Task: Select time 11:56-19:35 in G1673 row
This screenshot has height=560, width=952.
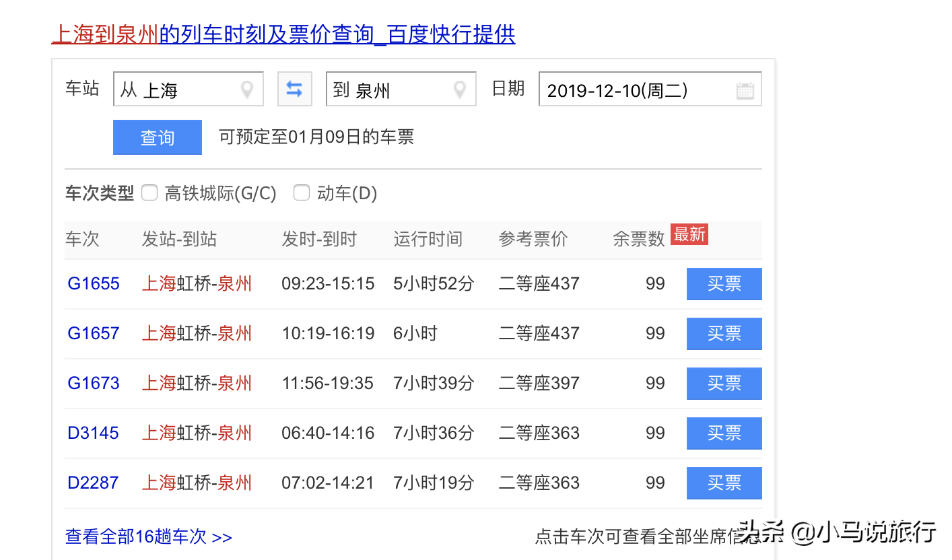Action: pyautogui.click(x=327, y=383)
